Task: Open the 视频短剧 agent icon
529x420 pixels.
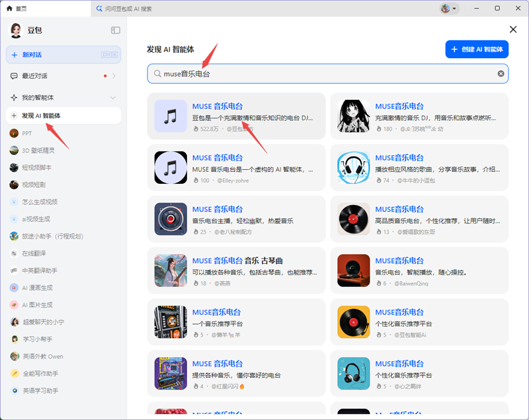Action: click(14, 185)
